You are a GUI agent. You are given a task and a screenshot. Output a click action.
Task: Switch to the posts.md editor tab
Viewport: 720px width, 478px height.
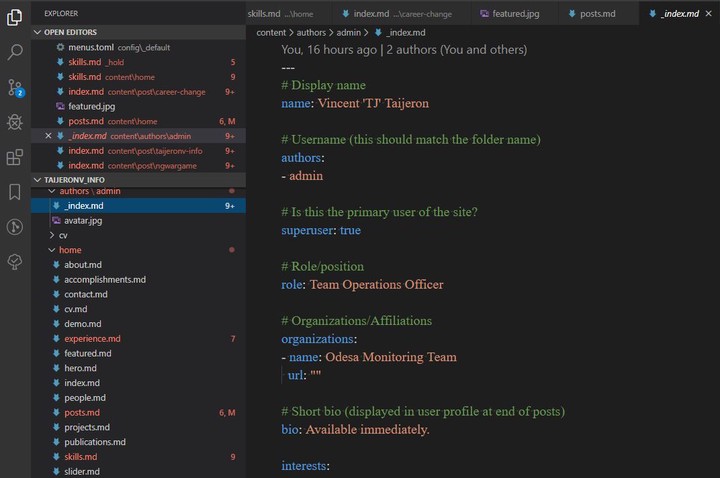pyautogui.click(x=596, y=14)
